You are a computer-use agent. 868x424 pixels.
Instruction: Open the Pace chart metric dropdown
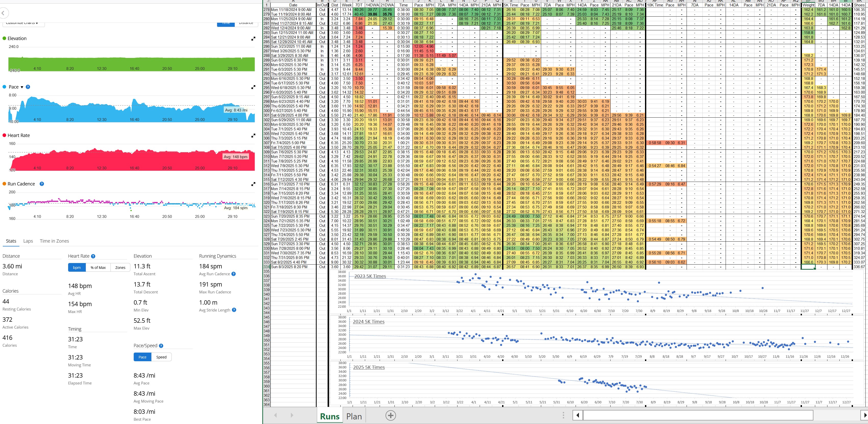[22, 87]
